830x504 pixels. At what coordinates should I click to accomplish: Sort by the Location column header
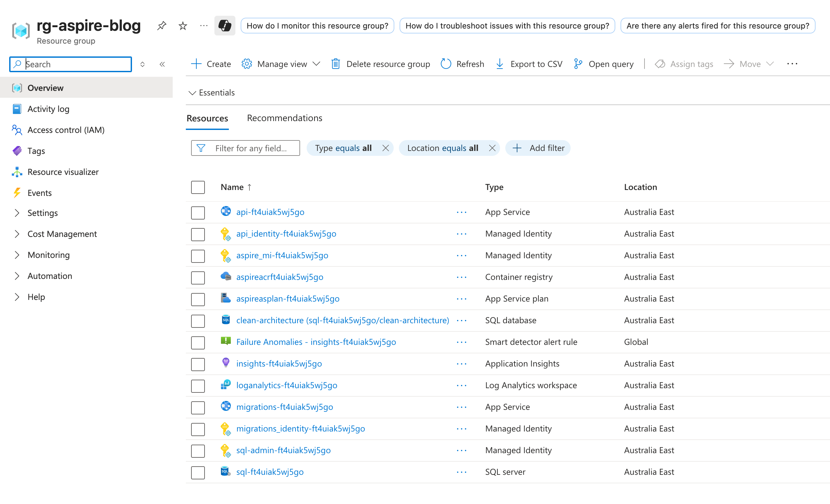[640, 187]
